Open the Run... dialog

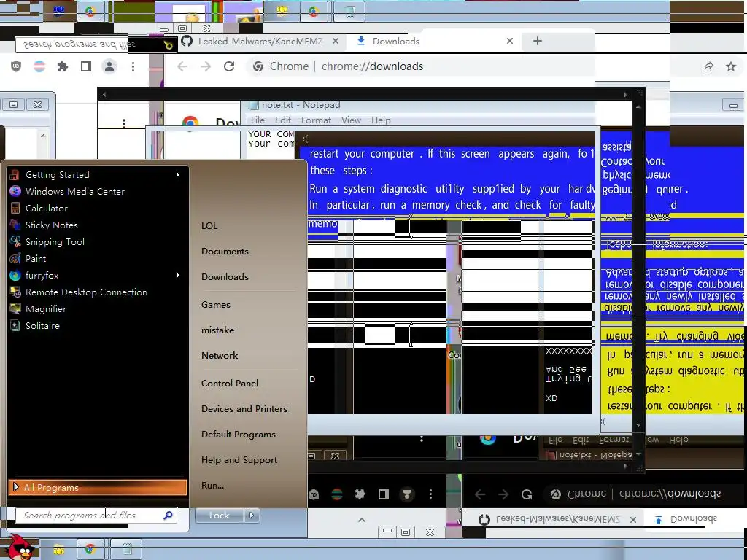click(212, 485)
